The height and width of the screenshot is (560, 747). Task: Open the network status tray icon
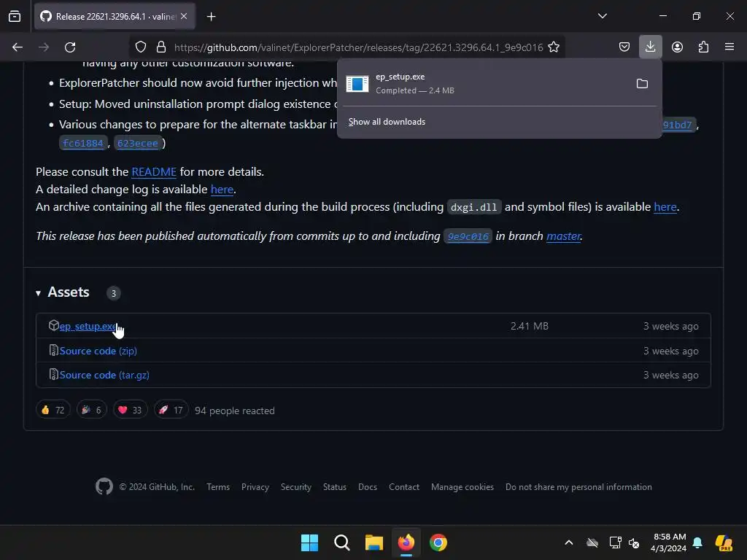pos(615,542)
